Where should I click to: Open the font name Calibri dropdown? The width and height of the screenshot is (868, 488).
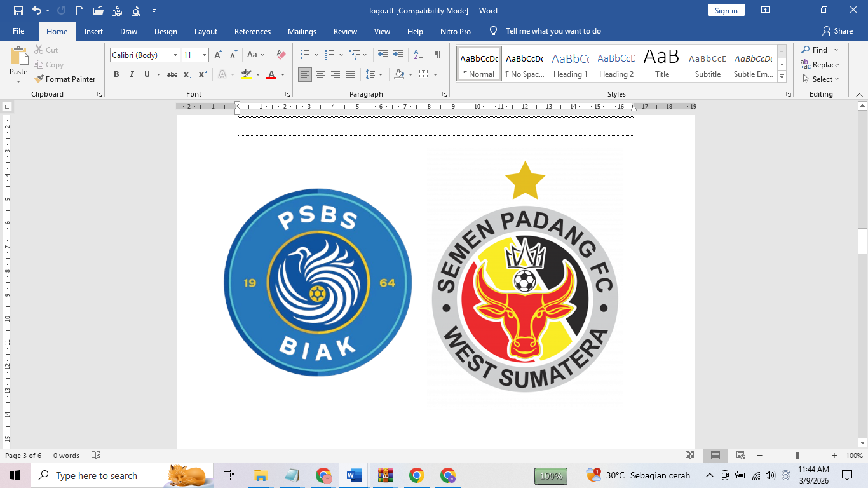tap(175, 55)
